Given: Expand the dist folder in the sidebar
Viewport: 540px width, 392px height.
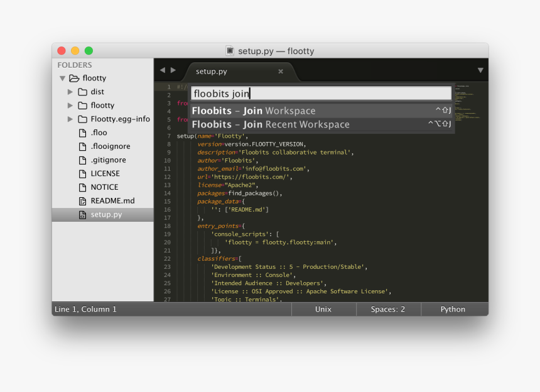Looking at the screenshot, I should [x=71, y=91].
